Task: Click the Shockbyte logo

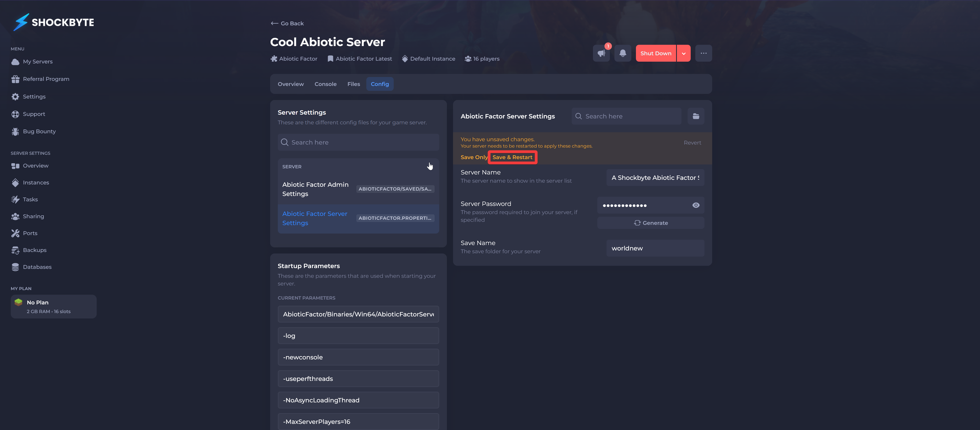Action: (54, 22)
